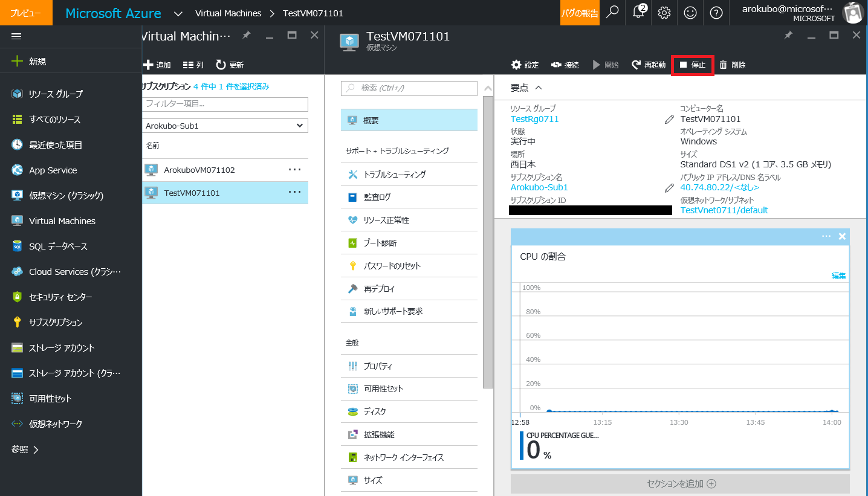Image resolution: width=868 pixels, height=496 pixels.
Task: Click 列 columns in Virtual Machines blade
Action: click(x=193, y=65)
